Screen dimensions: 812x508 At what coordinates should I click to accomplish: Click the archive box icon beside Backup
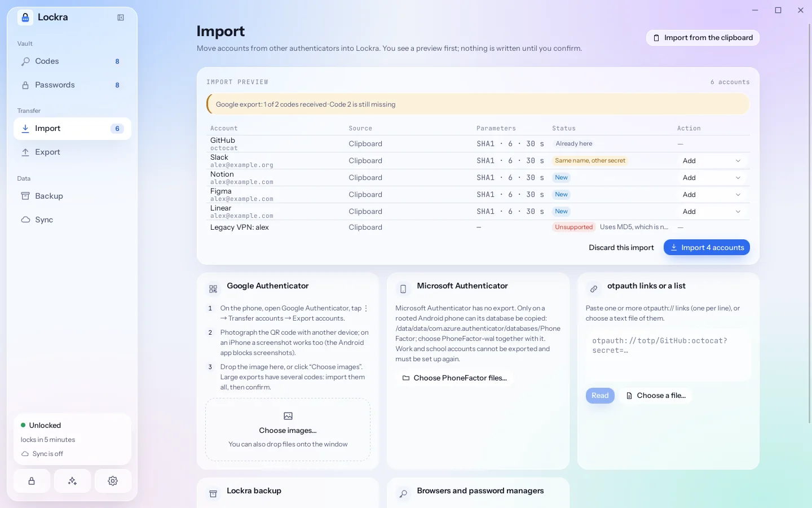[x=25, y=196]
